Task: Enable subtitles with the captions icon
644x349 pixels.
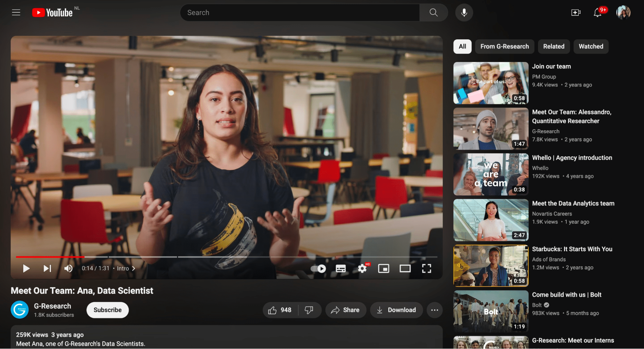Action: coord(341,268)
